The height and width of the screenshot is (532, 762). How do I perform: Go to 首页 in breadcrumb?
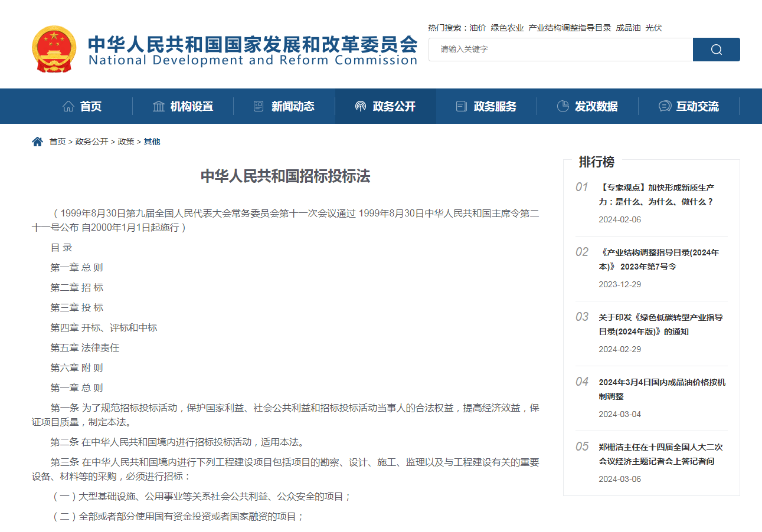click(57, 142)
